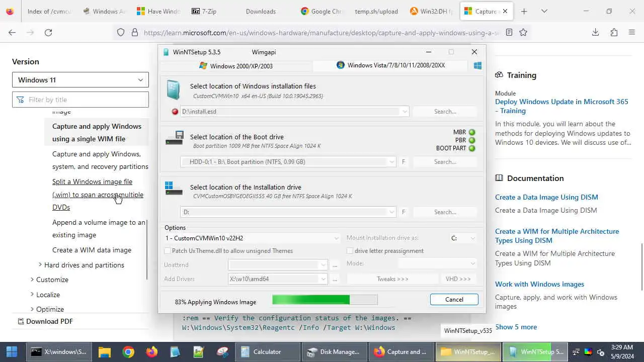Open Windows Start menu

(12, 352)
